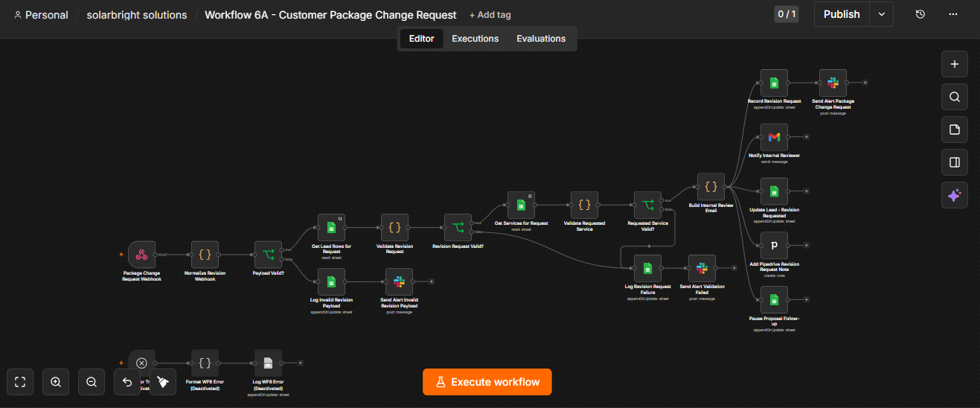Open the AI assistant sparkle button
Viewport: 980px width, 408px height.
955,195
